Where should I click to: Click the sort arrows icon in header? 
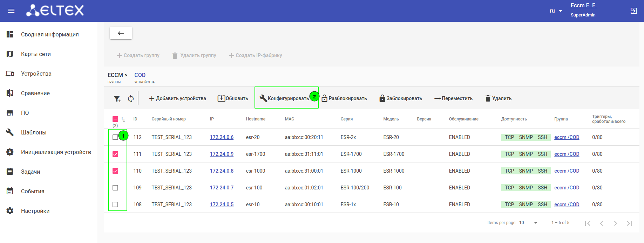pos(123,119)
